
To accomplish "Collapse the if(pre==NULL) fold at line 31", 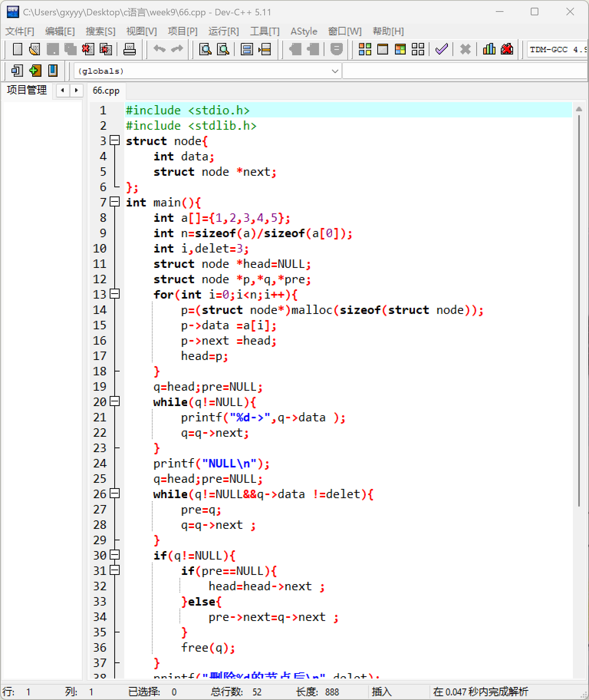I will click(115, 570).
